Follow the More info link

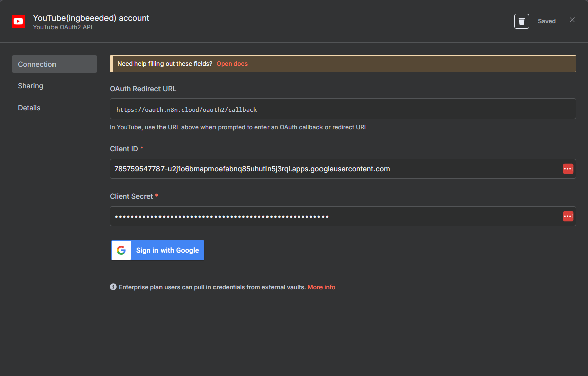pos(322,287)
